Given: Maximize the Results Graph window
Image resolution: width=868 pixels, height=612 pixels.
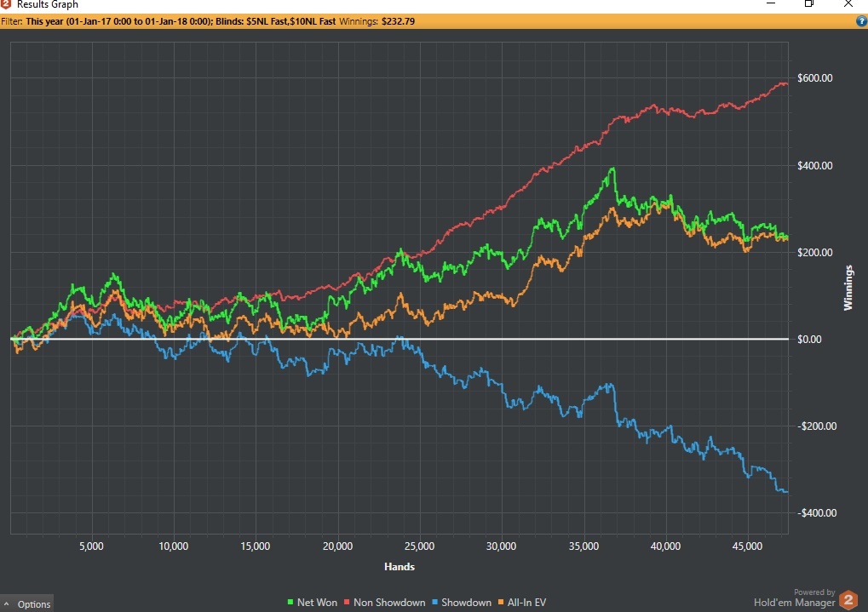Looking at the screenshot, I should (x=808, y=4).
